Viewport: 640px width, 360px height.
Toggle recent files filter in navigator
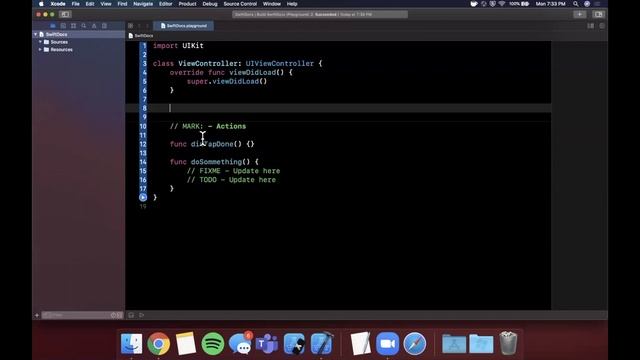113,315
